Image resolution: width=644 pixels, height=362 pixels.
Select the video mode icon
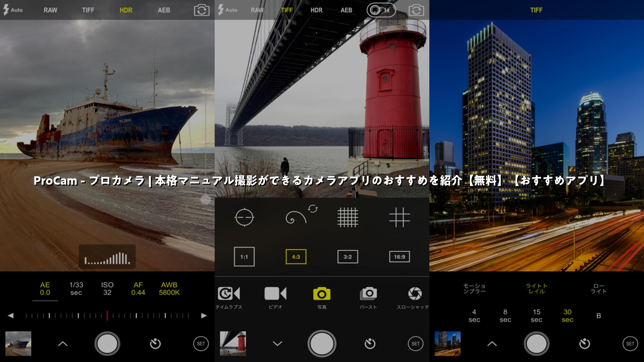[x=275, y=294]
